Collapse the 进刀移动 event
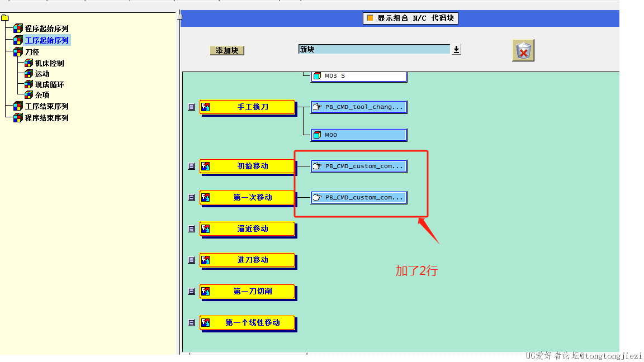644x362 pixels. pyautogui.click(x=191, y=260)
